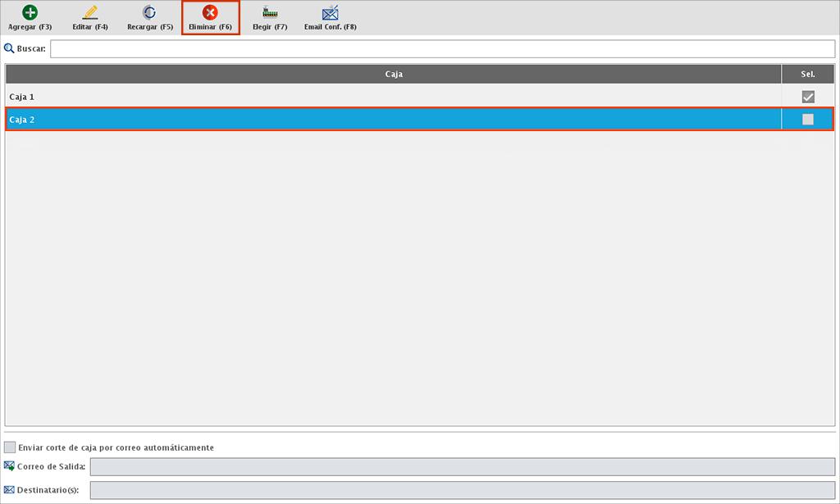
Task: Enable sending corte de caja by email automatically
Action: tap(10, 447)
